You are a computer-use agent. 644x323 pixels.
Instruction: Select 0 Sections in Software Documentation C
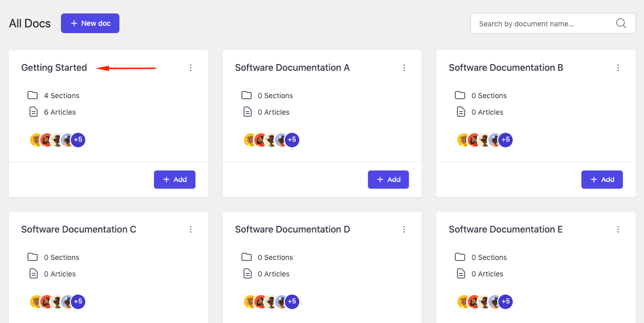coord(62,257)
